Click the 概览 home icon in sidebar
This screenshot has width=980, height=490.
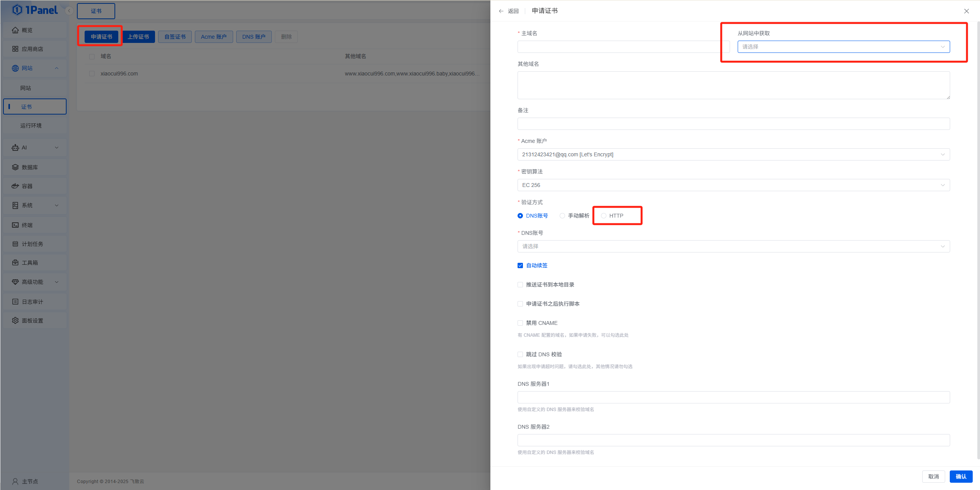(15, 30)
